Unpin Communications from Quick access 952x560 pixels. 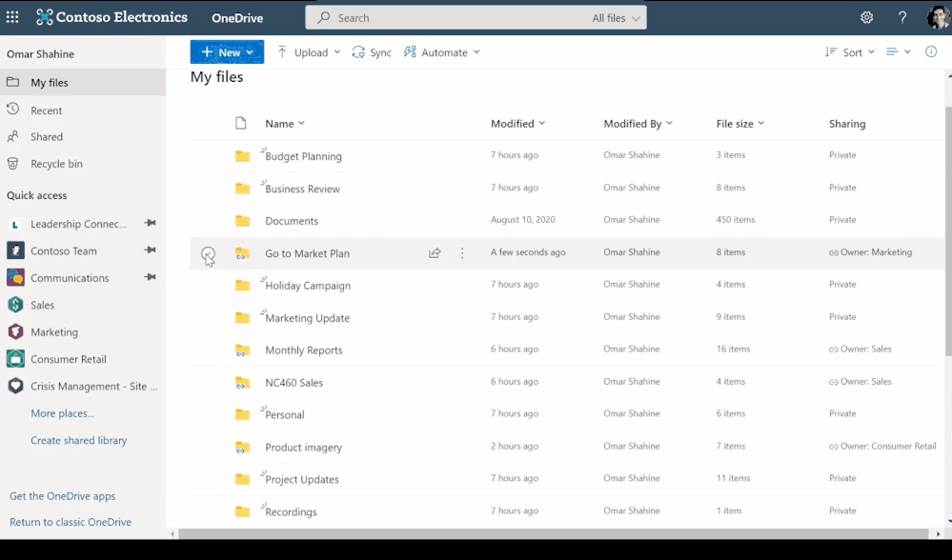150,277
